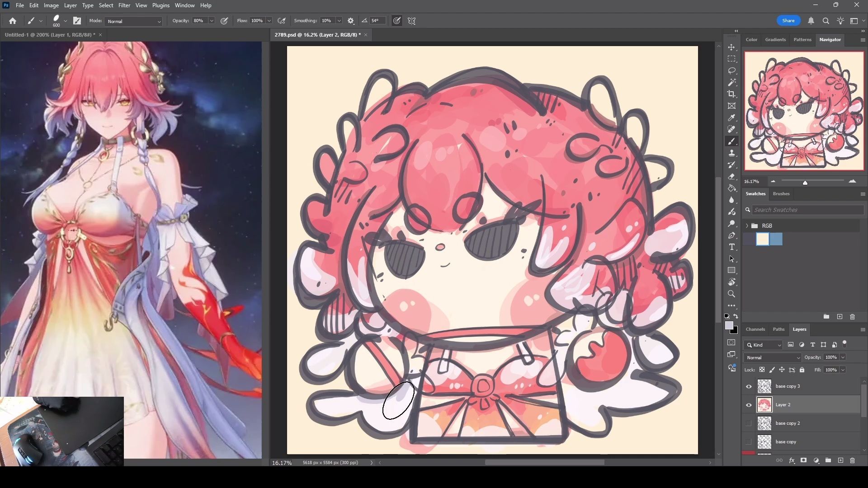Select the Brush tool in toolbar
Viewport: 868px width, 488px height.
(x=731, y=141)
